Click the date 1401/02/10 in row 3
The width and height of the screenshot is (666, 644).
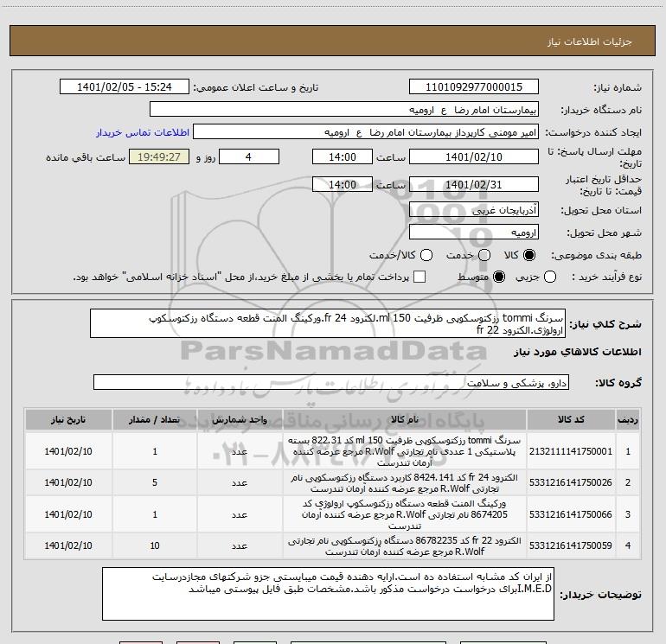click(68, 514)
